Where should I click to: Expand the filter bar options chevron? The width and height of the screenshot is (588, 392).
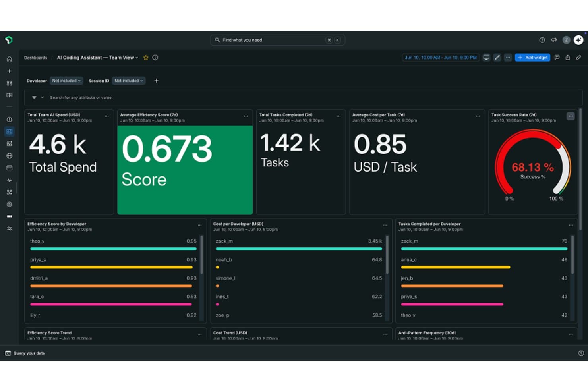(x=43, y=97)
